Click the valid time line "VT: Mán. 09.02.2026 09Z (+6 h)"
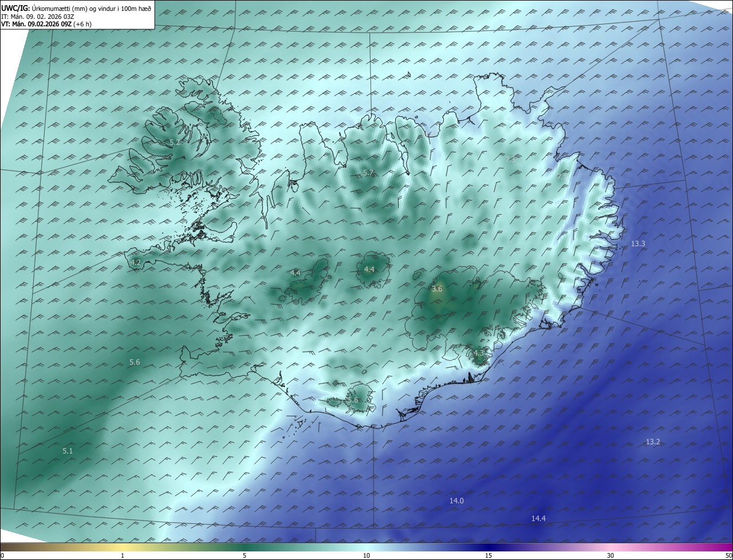 (46, 24)
